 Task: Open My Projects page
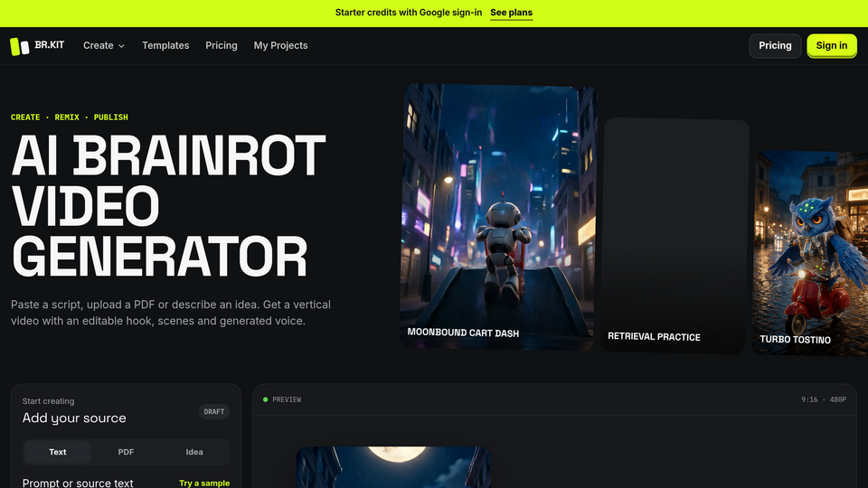pyautogui.click(x=280, y=45)
